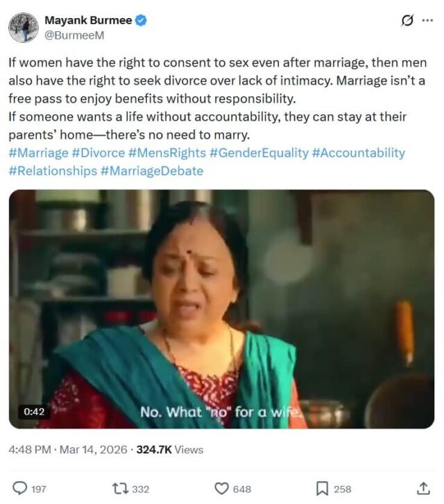Open Mayank Burmee's profile picture

click(23, 27)
